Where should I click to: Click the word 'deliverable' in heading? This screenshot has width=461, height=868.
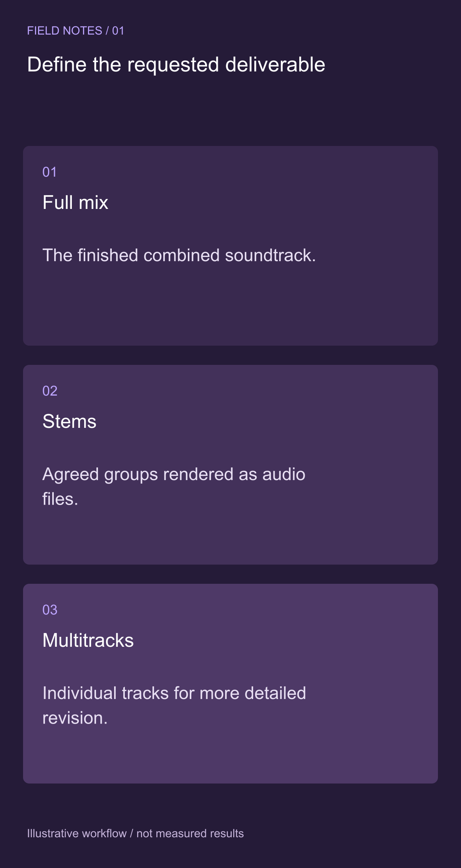coord(275,65)
